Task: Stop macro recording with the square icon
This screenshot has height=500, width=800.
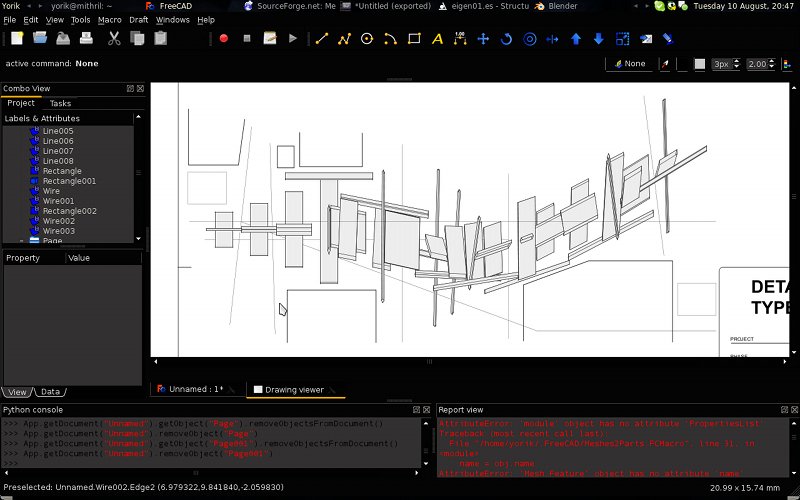Action: coord(247,38)
